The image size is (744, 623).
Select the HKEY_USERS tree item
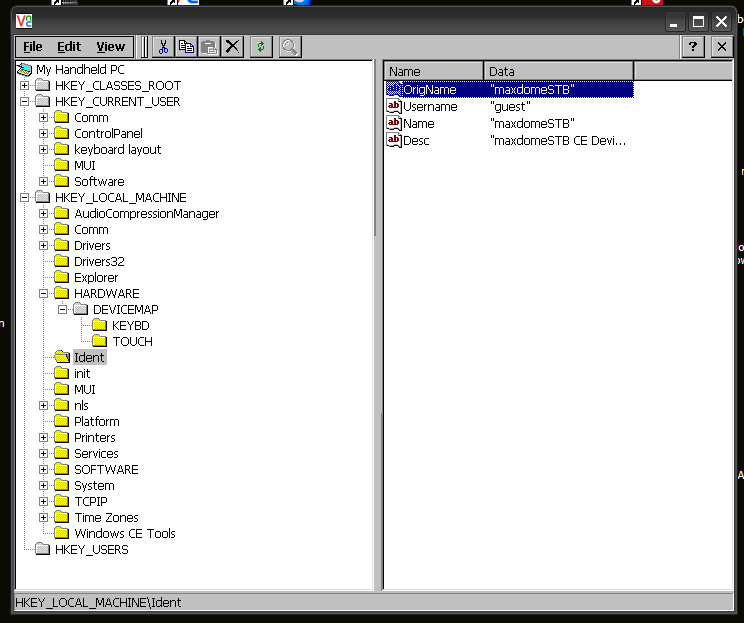(x=92, y=549)
